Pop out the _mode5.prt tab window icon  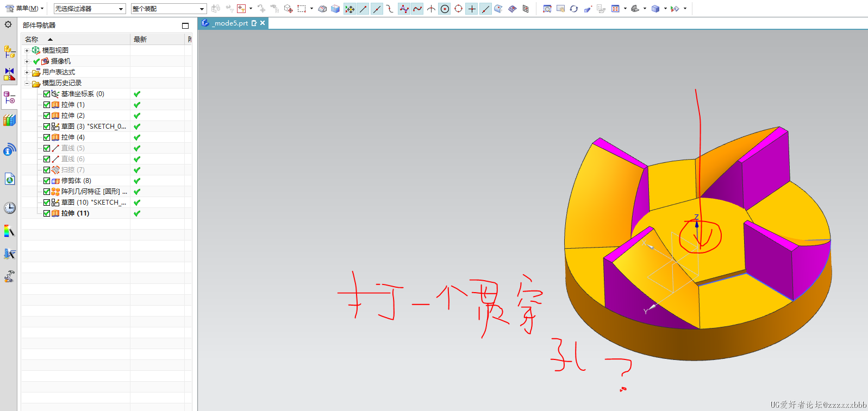pos(254,23)
